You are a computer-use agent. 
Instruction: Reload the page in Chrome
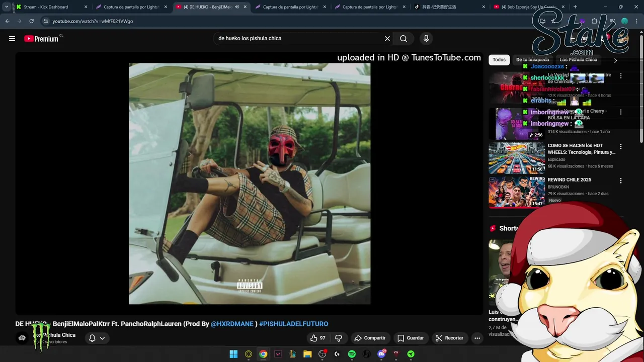click(31, 21)
